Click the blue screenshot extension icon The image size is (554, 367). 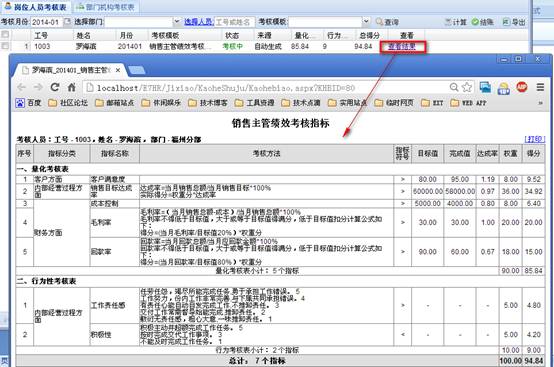click(485, 87)
